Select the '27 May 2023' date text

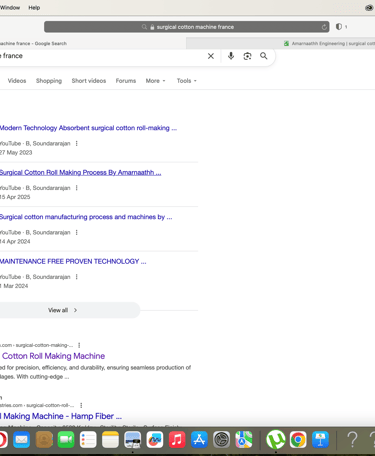[x=16, y=153]
